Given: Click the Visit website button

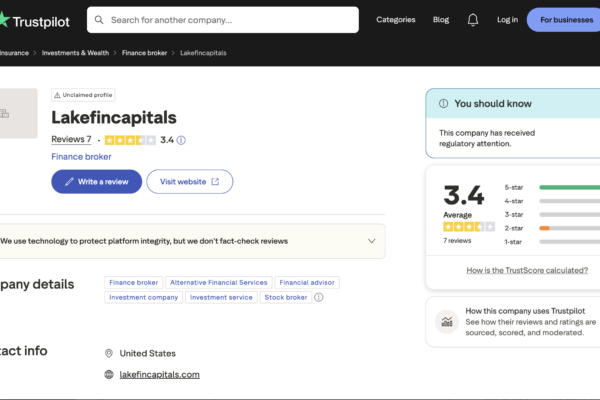Looking at the screenshot, I should (190, 181).
